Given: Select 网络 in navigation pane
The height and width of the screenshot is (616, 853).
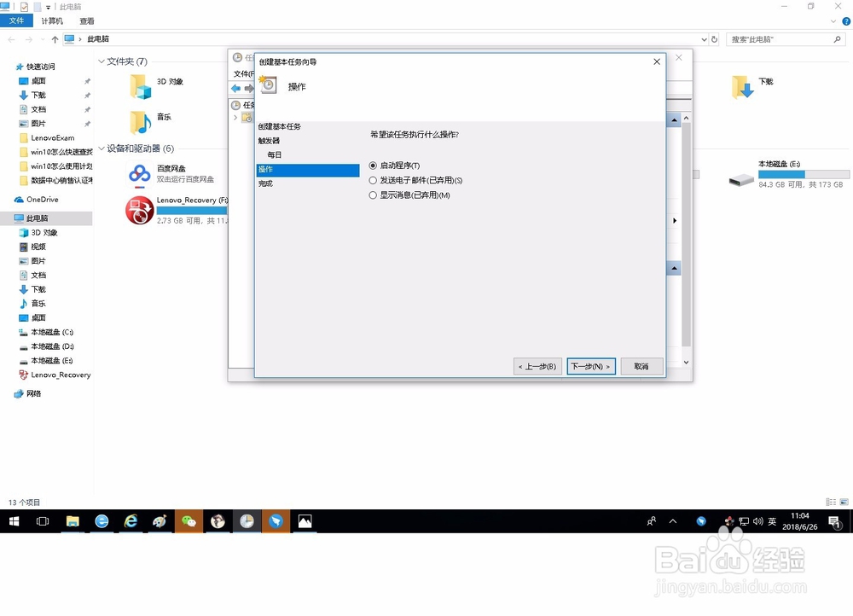Looking at the screenshot, I should [34, 393].
